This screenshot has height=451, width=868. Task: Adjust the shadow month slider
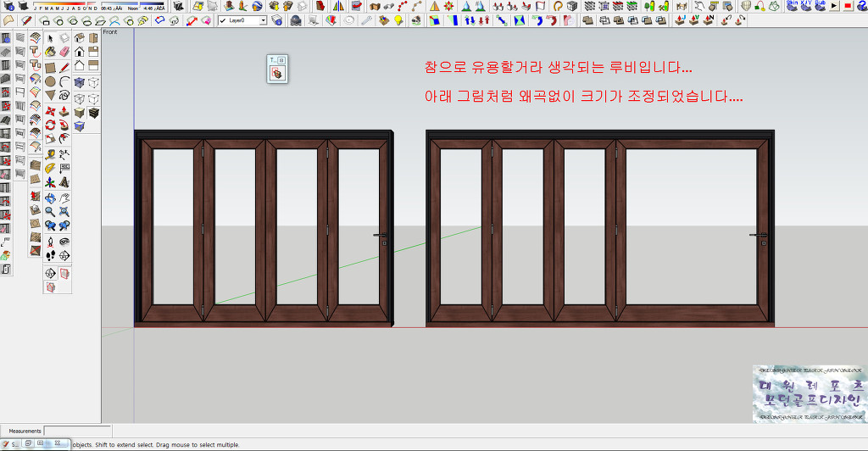pos(65,4)
